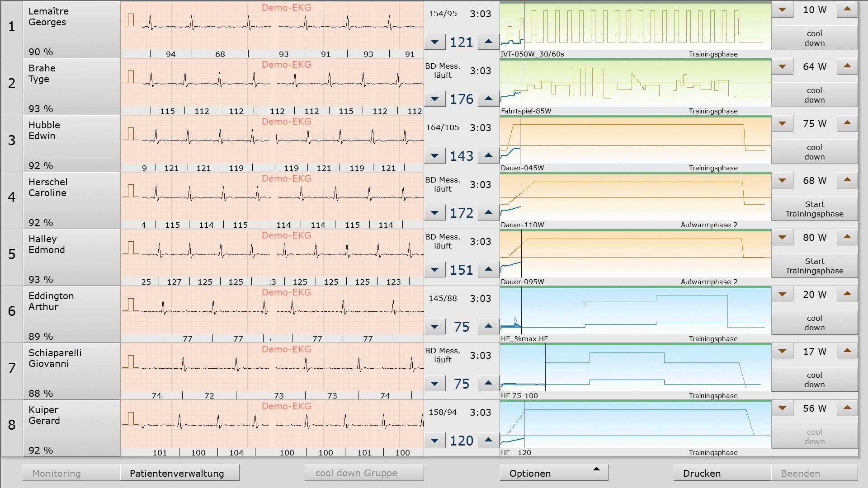Raise heart rate target 120 for Kuiper

tap(488, 440)
